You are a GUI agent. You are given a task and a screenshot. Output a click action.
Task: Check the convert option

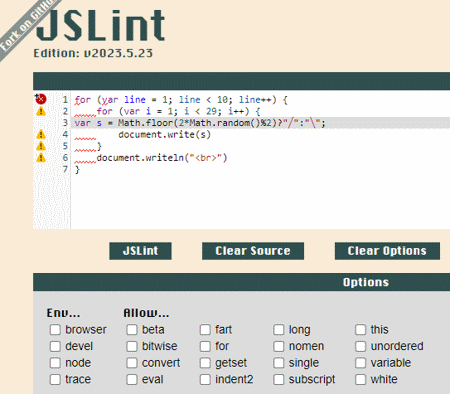[x=132, y=363]
